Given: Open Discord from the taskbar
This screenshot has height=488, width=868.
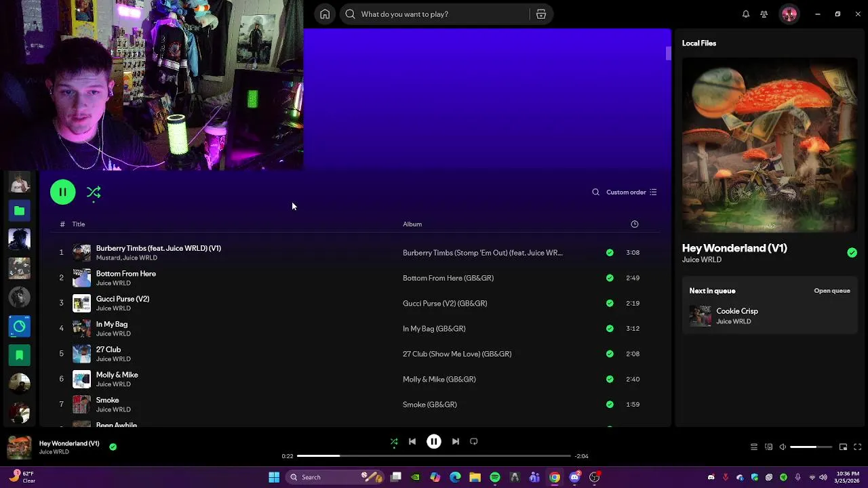Looking at the screenshot, I should pos(574,478).
